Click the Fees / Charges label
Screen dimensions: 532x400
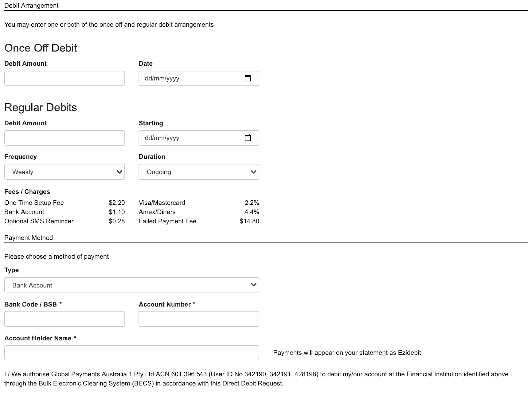pos(27,192)
